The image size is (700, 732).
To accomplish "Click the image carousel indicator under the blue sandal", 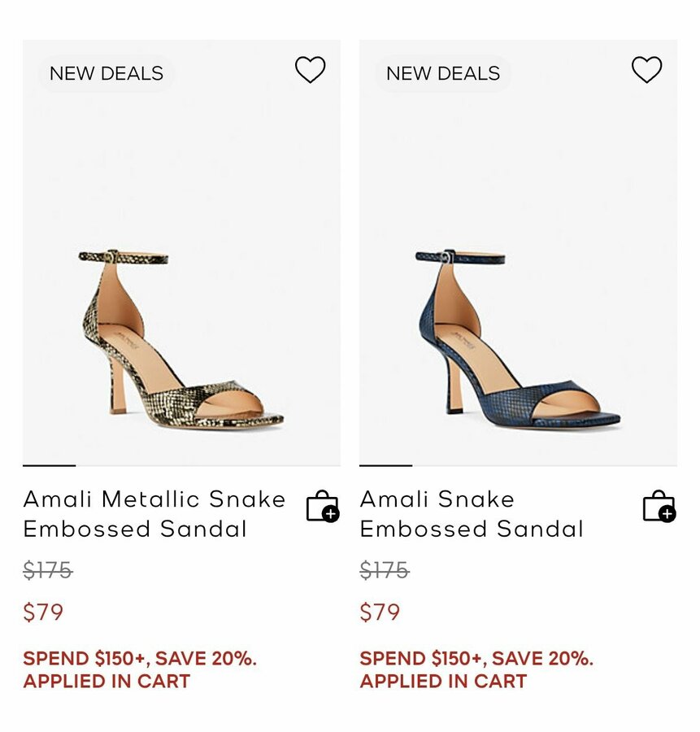I will click(385, 465).
